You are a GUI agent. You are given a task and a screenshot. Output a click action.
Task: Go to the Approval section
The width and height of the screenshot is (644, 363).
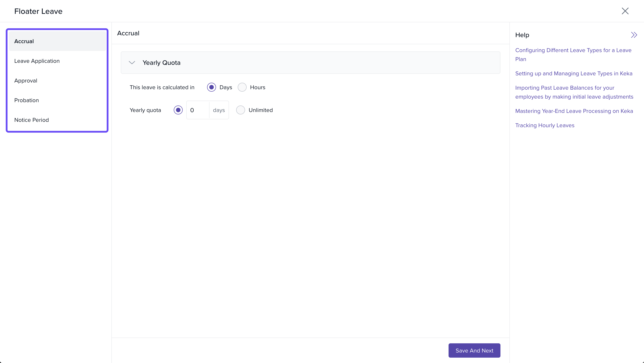26,81
